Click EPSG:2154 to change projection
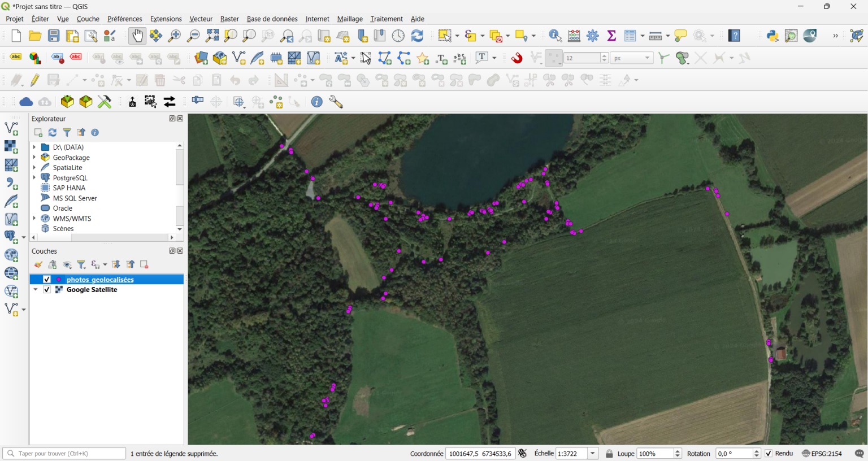 point(826,453)
